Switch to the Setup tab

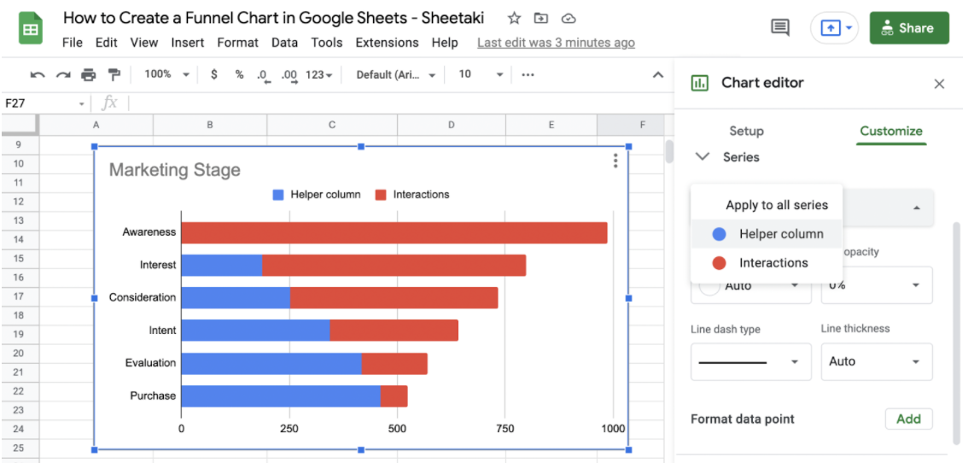[746, 131]
